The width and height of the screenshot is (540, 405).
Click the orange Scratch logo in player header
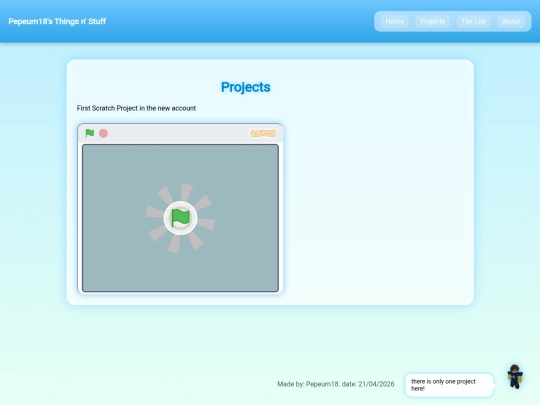coord(263,133)
